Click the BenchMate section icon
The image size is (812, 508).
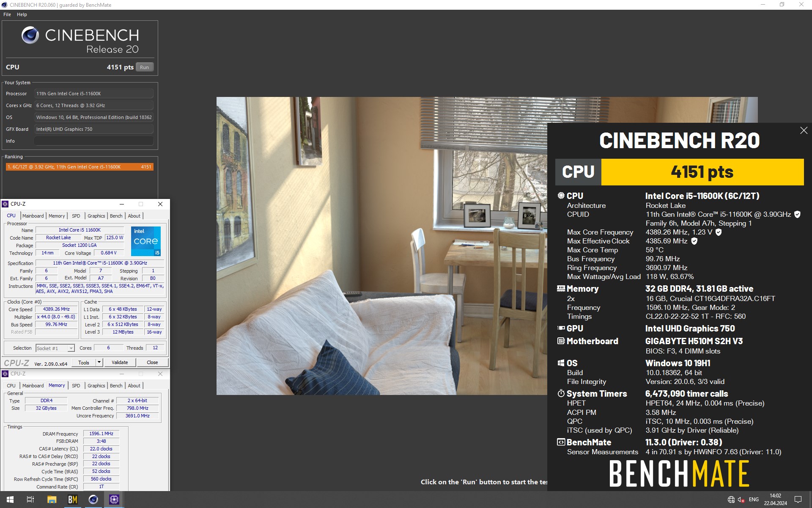coord(561,442)
